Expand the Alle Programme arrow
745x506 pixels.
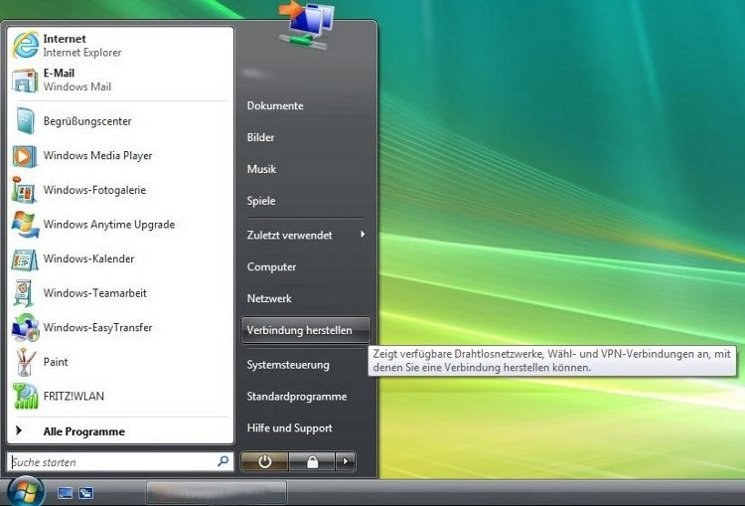tap(19, 430)
